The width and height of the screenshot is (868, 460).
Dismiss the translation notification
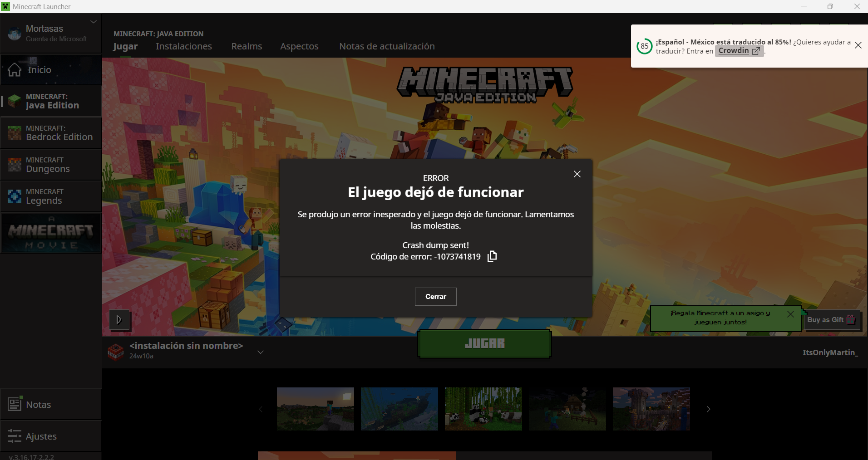click(858, 45)
